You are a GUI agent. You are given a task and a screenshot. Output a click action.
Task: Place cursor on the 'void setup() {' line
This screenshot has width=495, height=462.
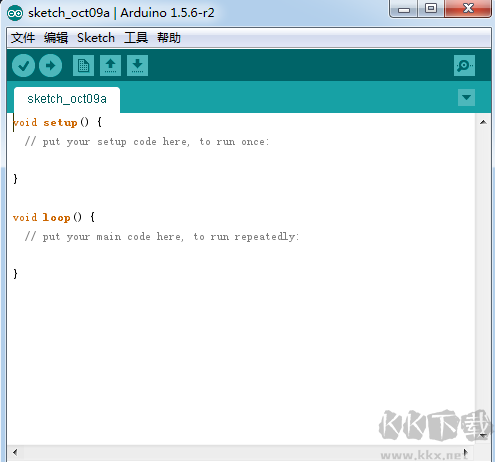pyautogui.click(x=57, y=123)
